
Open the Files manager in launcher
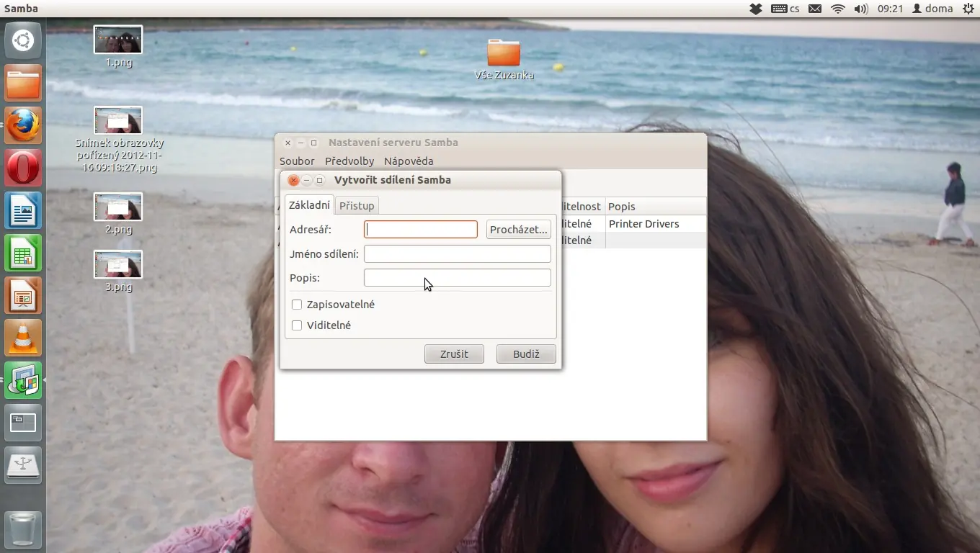tap(23, 83)
